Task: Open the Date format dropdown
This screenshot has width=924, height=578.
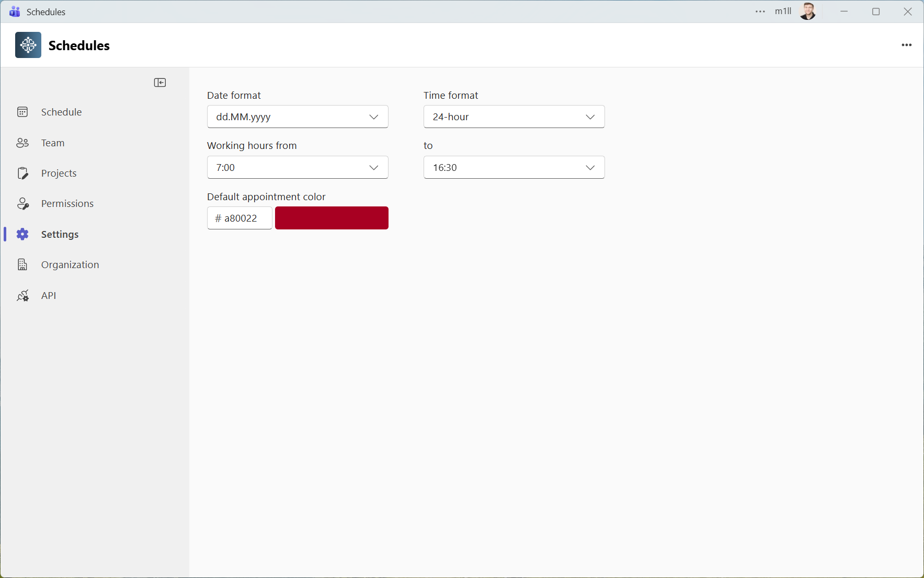Action: [298, 117]
